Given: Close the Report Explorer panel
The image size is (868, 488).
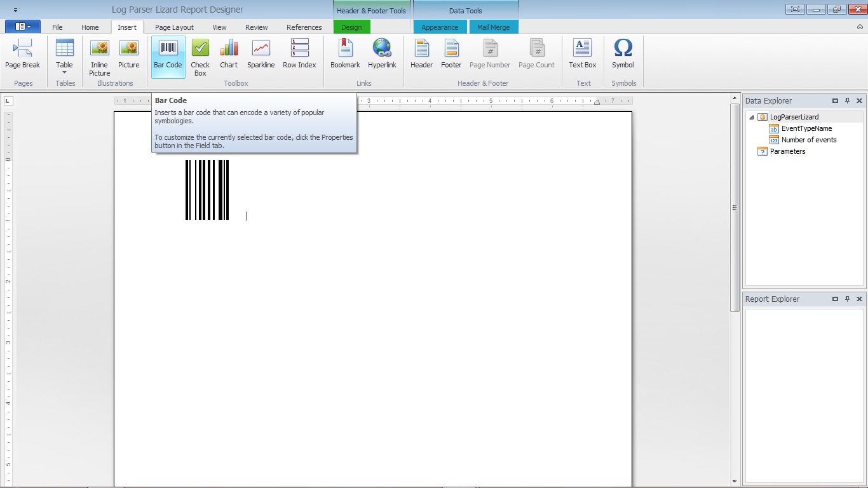Looking at the screenshot, I should (x=859, y=299).
